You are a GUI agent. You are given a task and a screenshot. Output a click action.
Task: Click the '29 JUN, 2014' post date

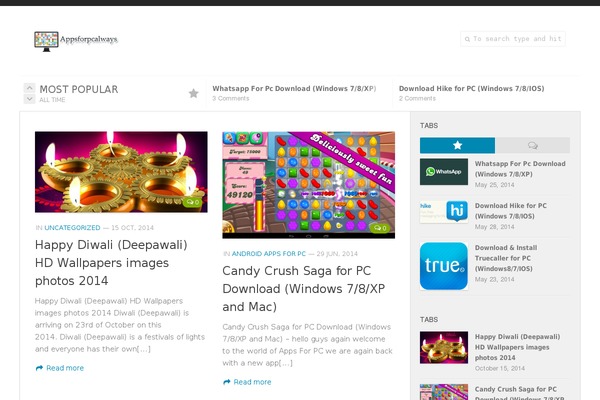pos(337,254)
